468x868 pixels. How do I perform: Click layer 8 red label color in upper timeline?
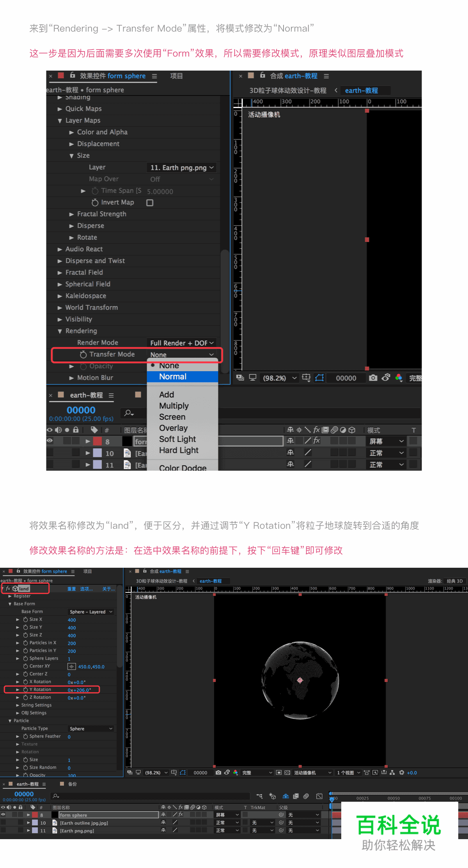(x=97, y=441)
